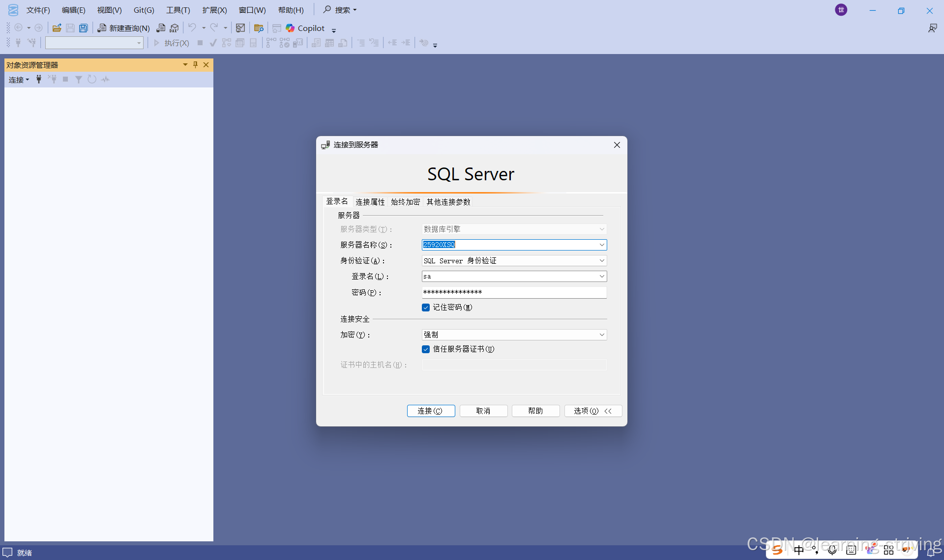Viewport: 944px width, 560px height.
Task: Open the Object Explorer window position dropdown
Action: (x=185, y=65)
